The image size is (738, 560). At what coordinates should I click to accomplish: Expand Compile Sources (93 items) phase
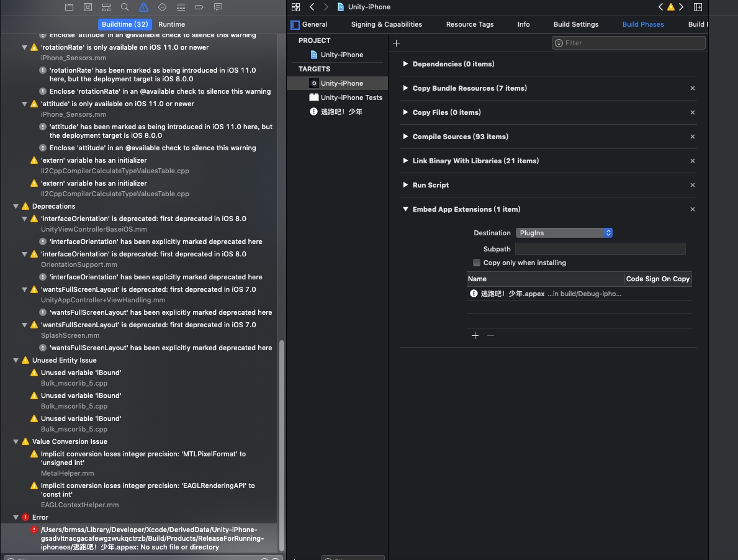click(405, 137)
